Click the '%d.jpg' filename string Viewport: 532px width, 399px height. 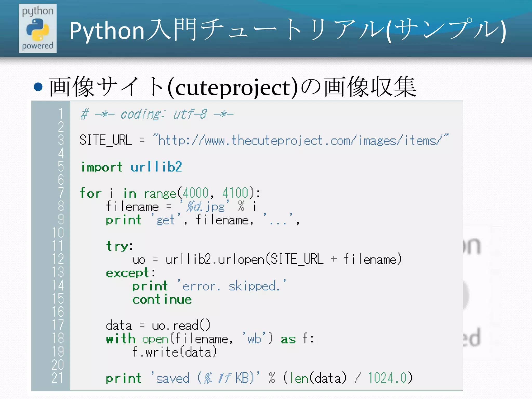coord(204,207)
